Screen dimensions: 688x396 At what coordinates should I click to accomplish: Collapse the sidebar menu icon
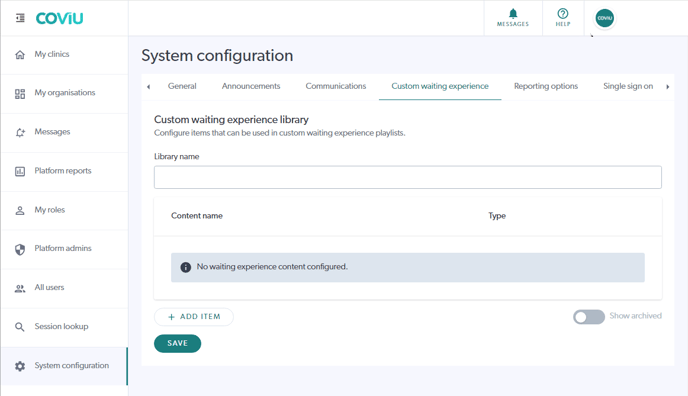point(20,18)
